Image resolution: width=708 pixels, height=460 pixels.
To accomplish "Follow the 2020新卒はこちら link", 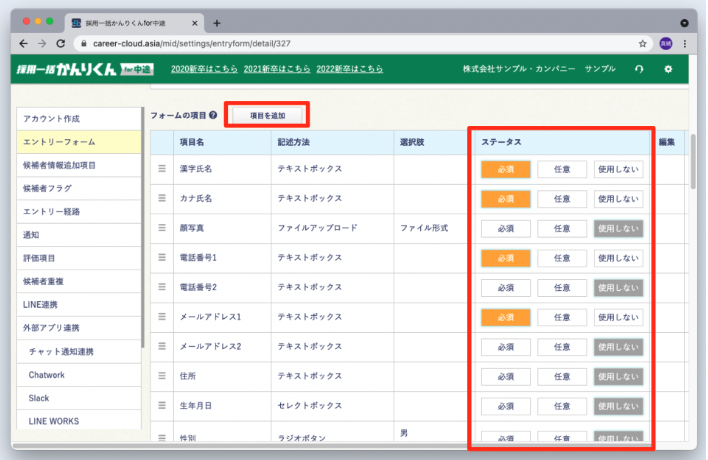I will 204,69.
